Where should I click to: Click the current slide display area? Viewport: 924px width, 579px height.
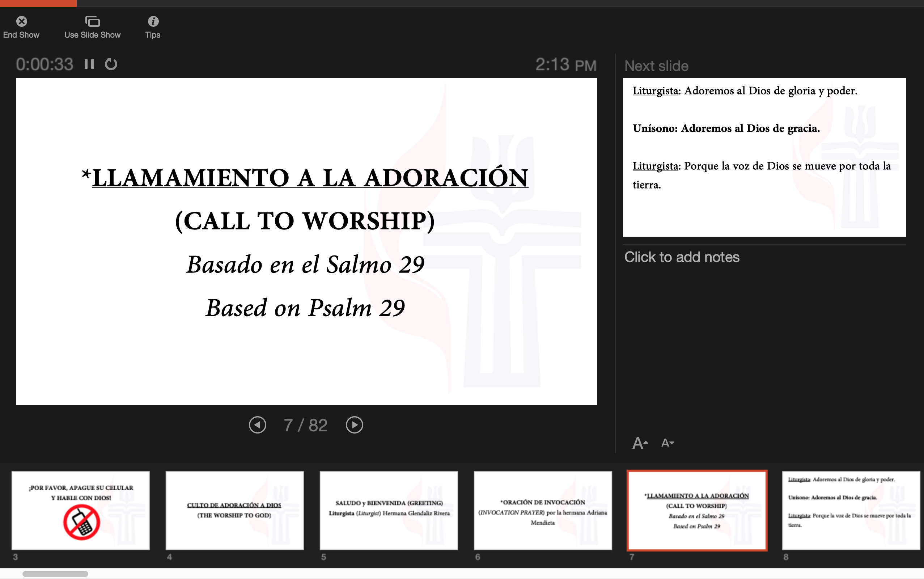point(306,241)
